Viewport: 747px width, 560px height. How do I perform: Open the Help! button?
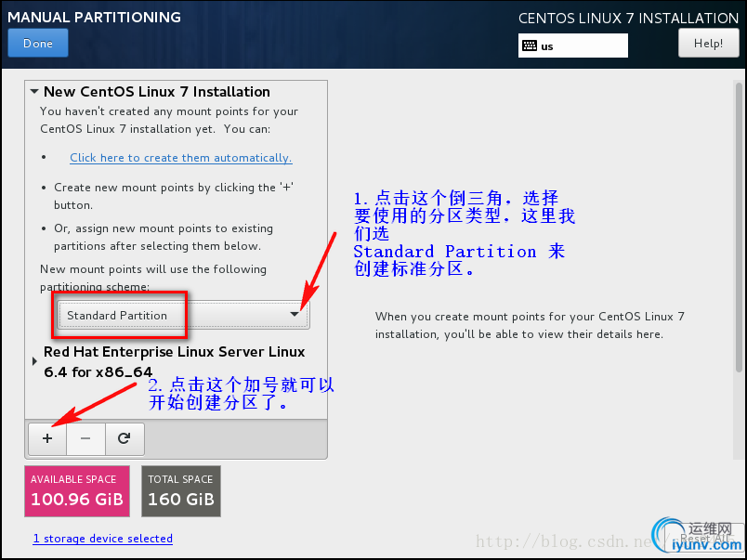(708, 44)
